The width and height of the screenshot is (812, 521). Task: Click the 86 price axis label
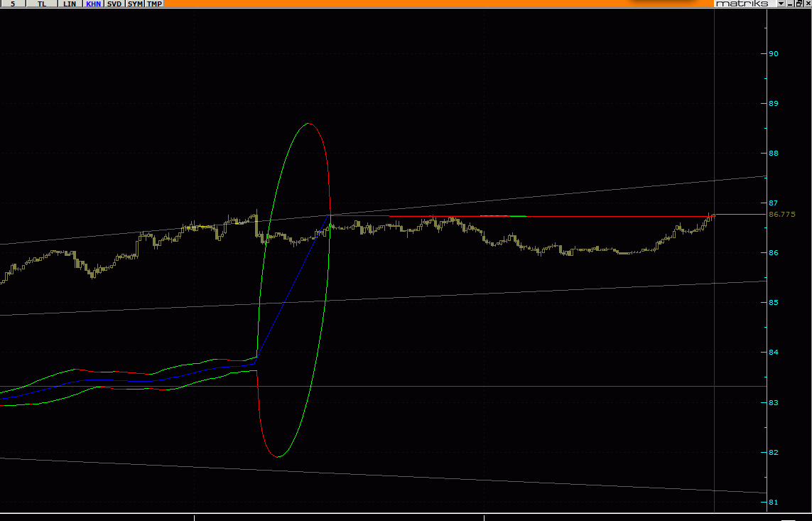[773, 253]
